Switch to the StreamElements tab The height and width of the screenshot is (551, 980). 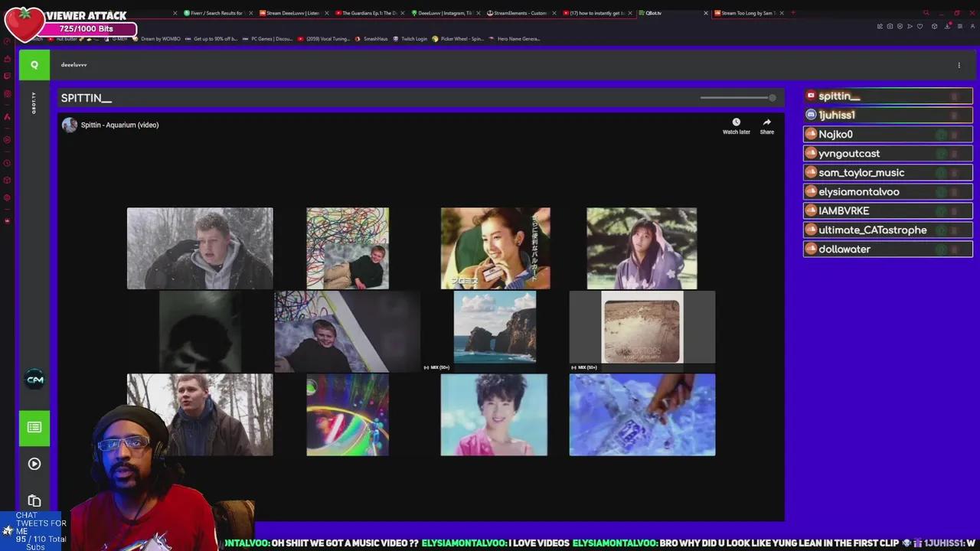pyautogui.click(x=521, y=13)
